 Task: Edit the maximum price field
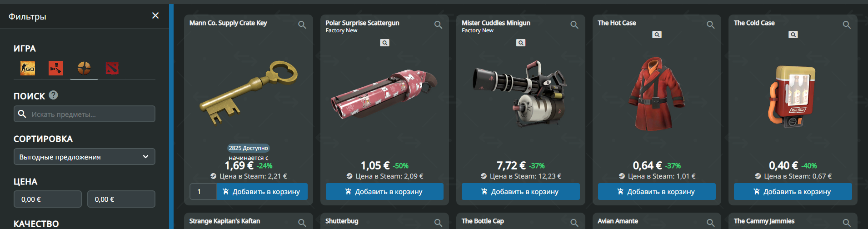click(121, 199)
